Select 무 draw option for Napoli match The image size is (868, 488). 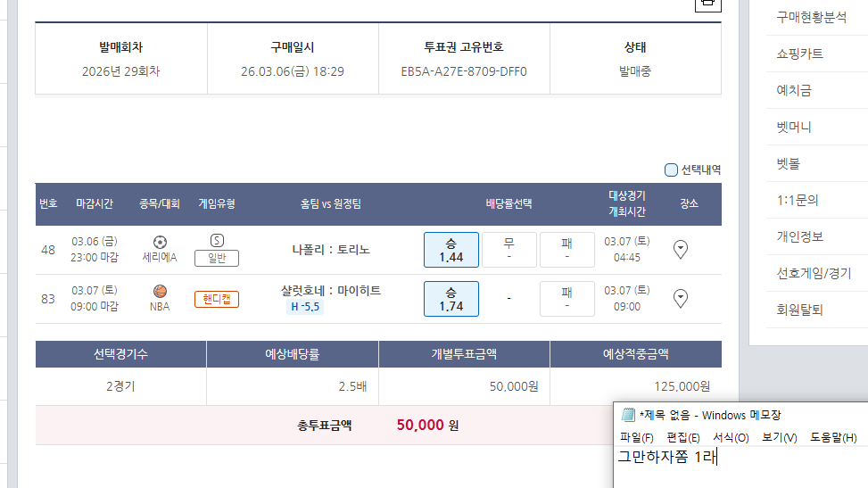tap(508, 250)
